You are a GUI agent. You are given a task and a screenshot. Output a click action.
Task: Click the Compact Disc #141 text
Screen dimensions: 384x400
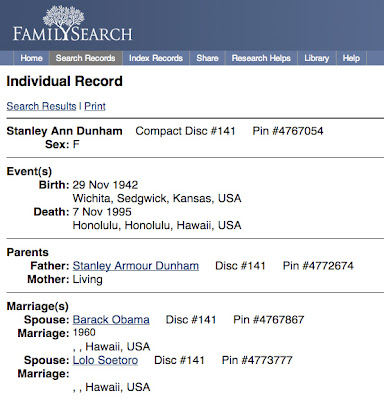tap(185, 131)
